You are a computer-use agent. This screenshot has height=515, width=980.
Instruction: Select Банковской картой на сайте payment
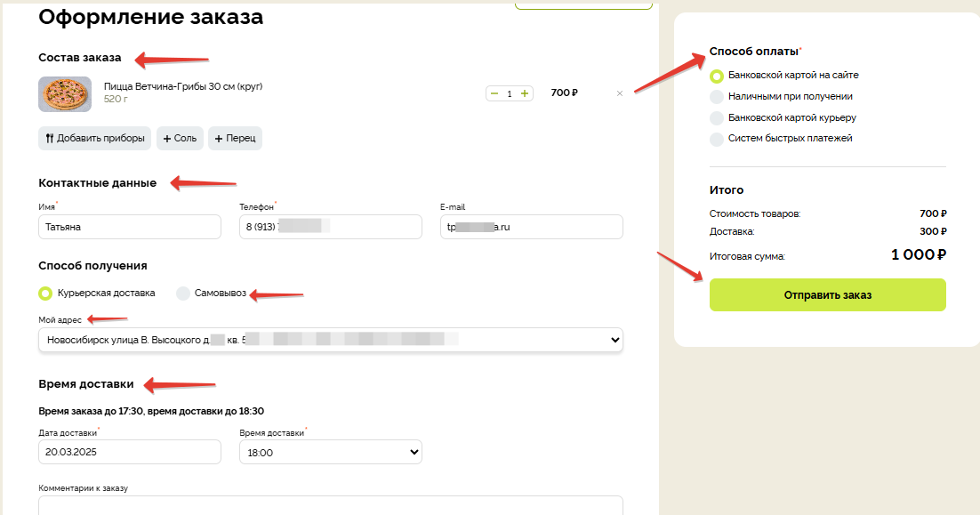tap(717, 76)
